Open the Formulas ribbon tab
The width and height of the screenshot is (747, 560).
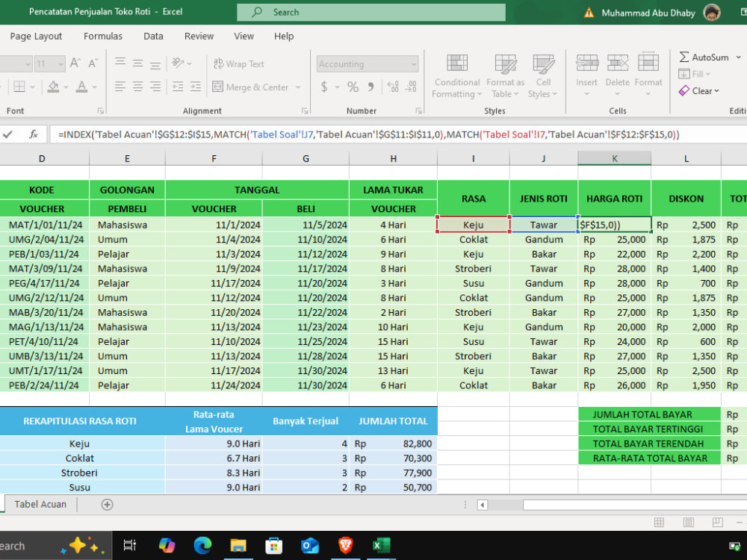[103, 36]
